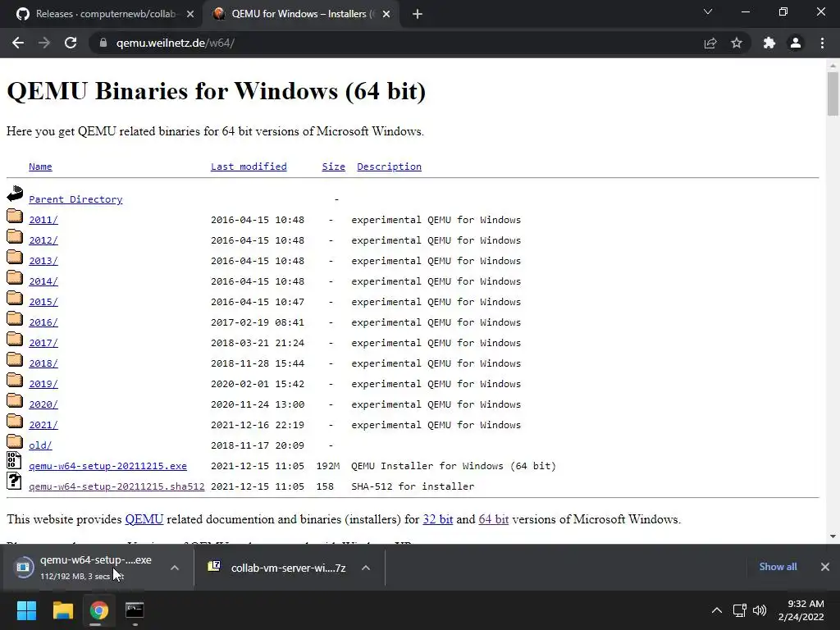The height and width of the screenshot is (630, 840).
Task: Download qemu-w64-setup-20211215.exe
Action: 107,466
